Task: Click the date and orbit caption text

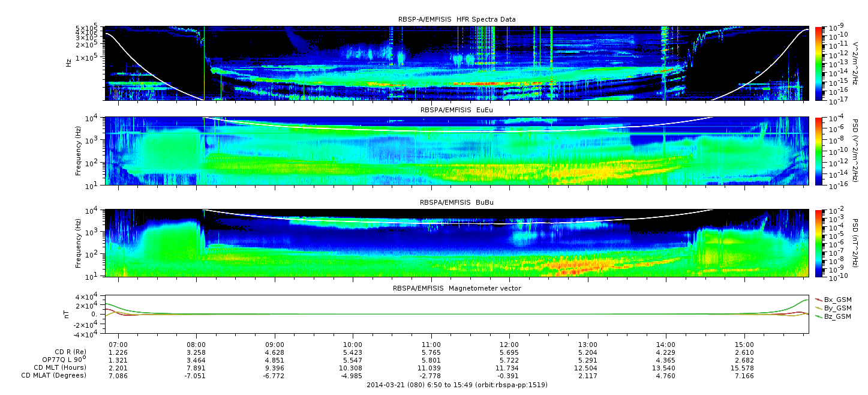Action: [456, 385]
